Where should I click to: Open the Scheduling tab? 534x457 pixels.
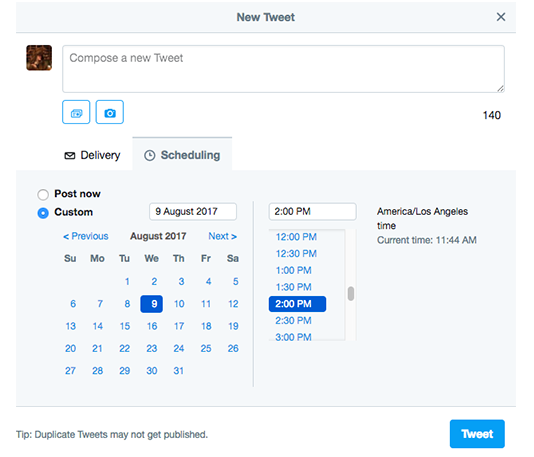click(182, 155)
